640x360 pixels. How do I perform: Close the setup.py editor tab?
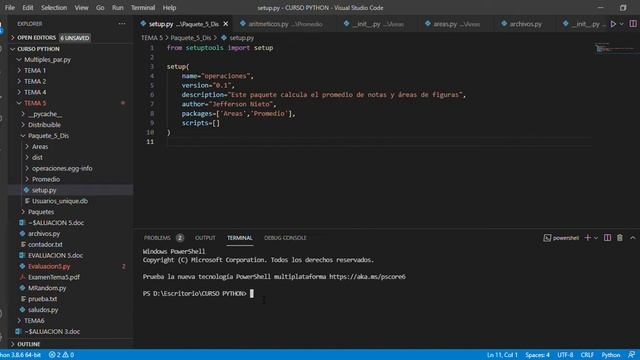[226, 24]
